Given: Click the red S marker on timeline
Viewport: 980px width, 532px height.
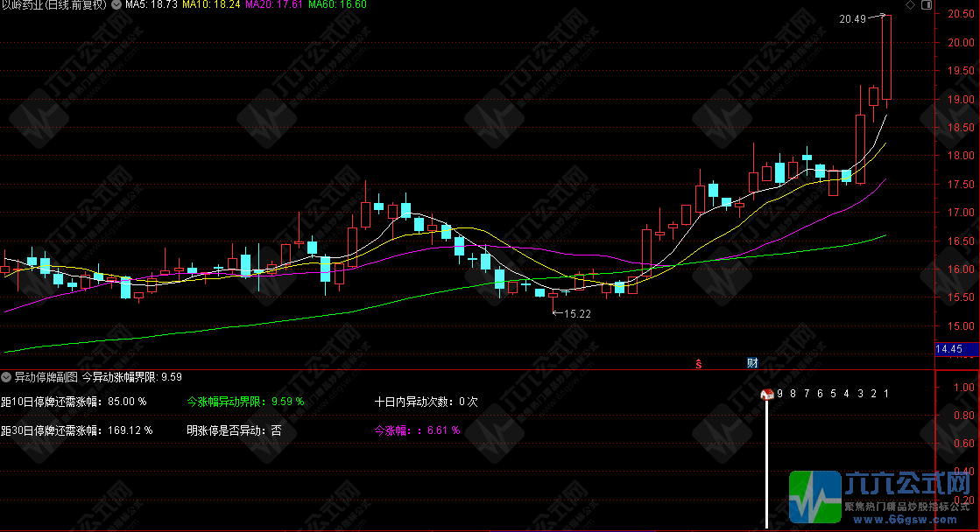Looking at the screenshot, I should 699,363.
